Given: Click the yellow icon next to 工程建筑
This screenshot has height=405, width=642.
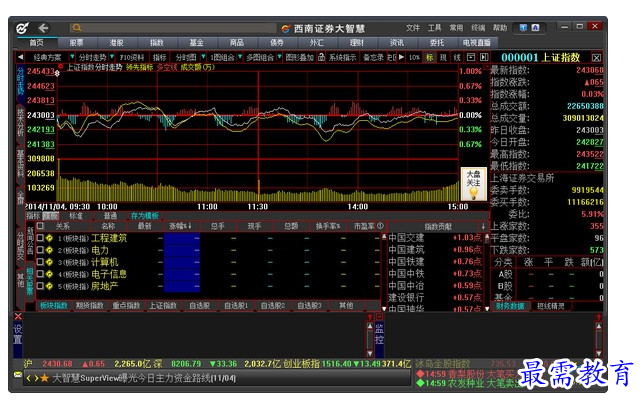Looking at the screenshot, I should click(49, 238).
